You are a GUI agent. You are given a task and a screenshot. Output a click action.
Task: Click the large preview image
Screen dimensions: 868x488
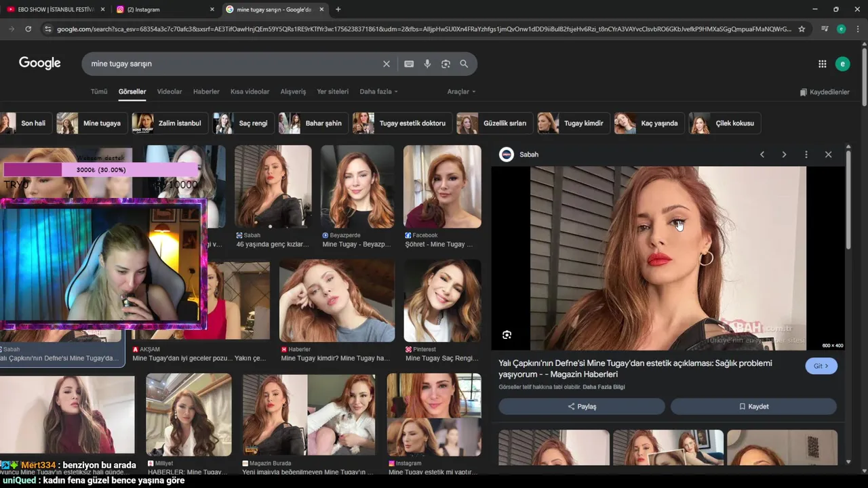coord(668,258)
